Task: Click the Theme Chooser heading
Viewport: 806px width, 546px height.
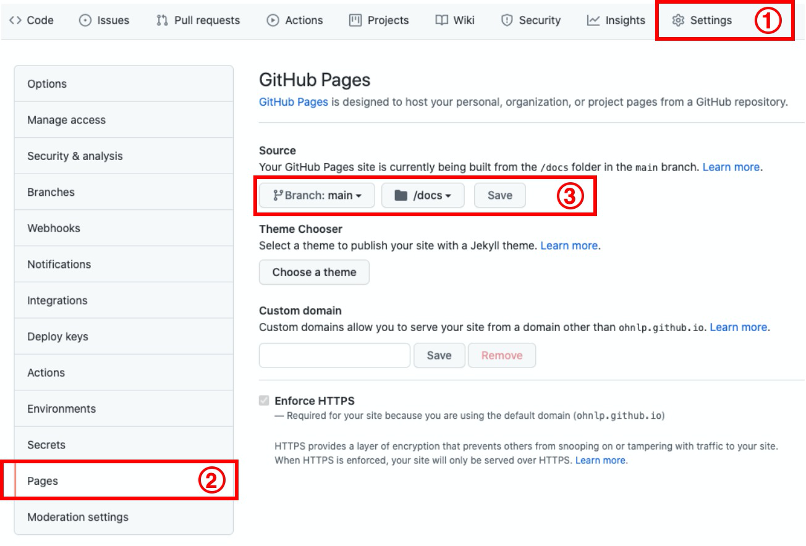Action: pos(301,229)
